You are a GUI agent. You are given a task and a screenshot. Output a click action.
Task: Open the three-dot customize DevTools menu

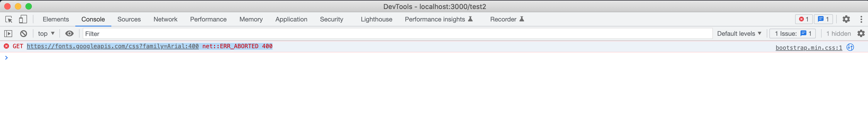tap(861, 19)
